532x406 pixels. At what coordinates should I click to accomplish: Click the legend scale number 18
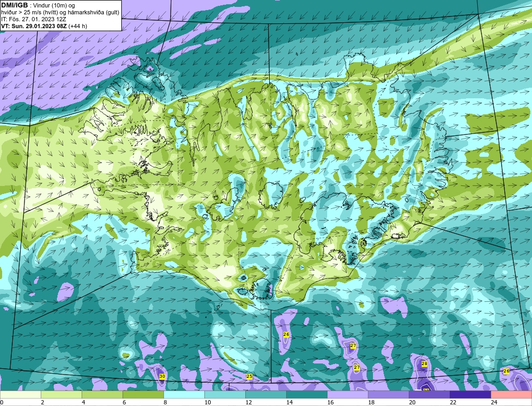pyautogui.click(x=371, y=402)
